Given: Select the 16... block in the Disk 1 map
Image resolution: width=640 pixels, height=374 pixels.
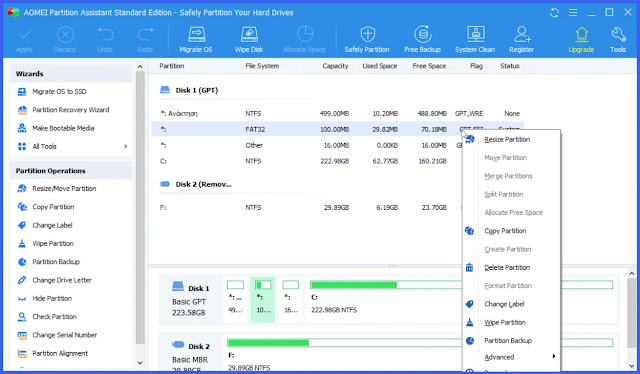Looking at the screenshot, I should (x=291, y=300).
